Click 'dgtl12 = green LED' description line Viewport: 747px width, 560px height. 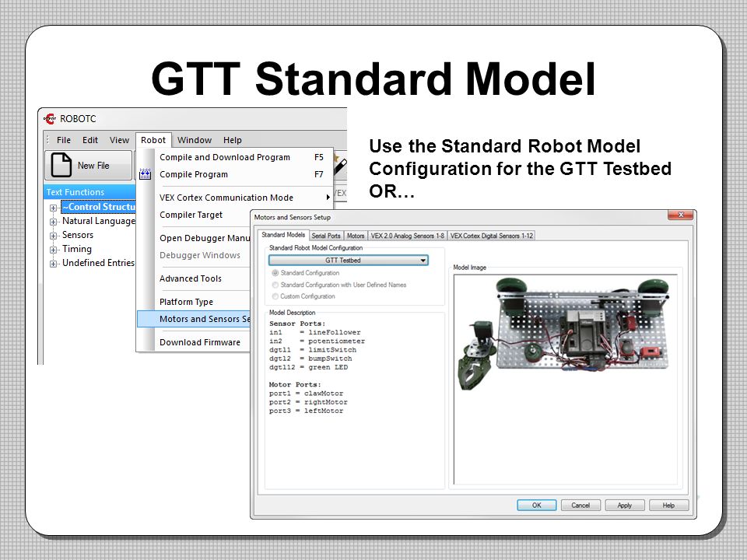coord(309,367)
